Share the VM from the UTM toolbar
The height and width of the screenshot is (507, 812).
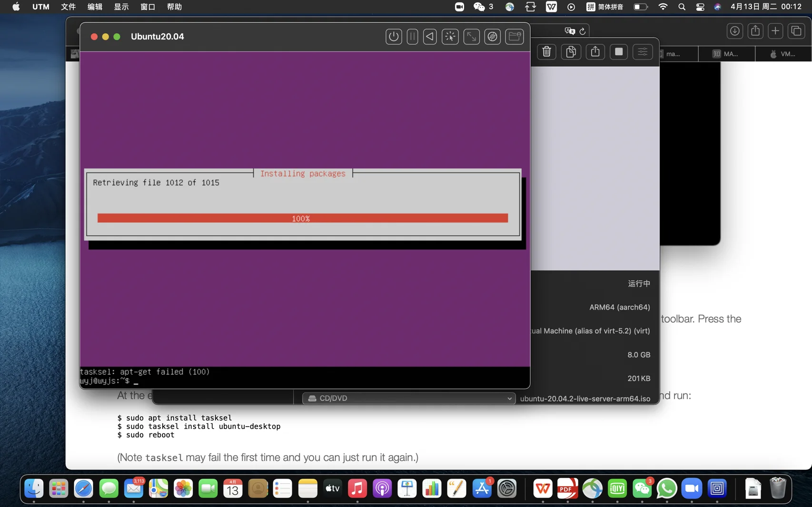click(595, 52)
